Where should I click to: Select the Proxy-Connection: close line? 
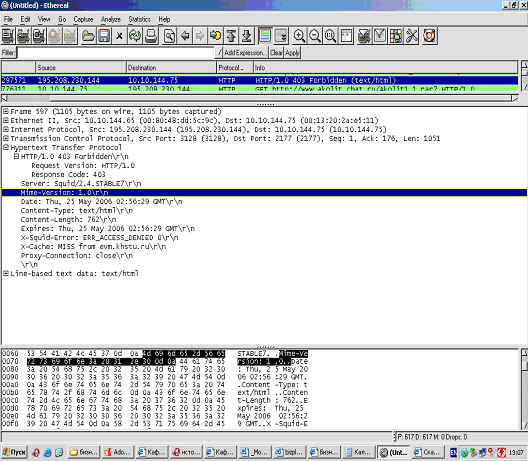(x=76, y=256)
